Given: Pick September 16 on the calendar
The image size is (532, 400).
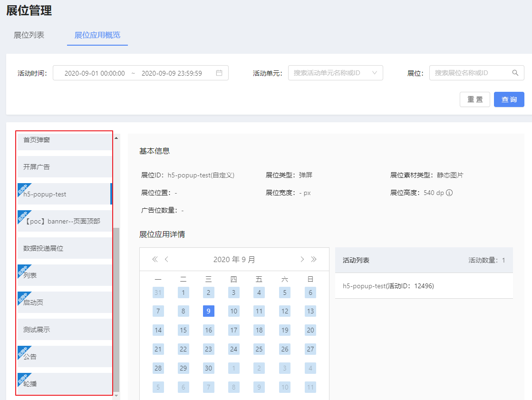Looking at the screenshot, I should click(x=208, y=330).
